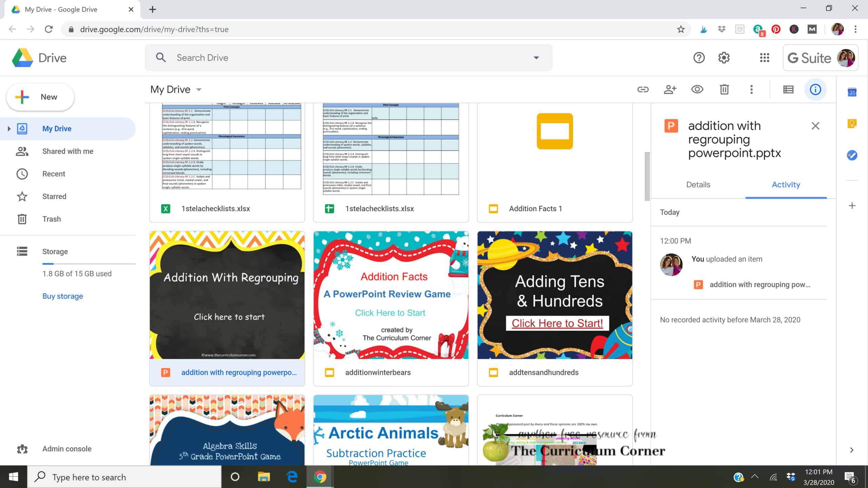868x488 pixels.
Task: Click the Share person-plus icon
Action: pyautogui.click(x=670, y=89)
